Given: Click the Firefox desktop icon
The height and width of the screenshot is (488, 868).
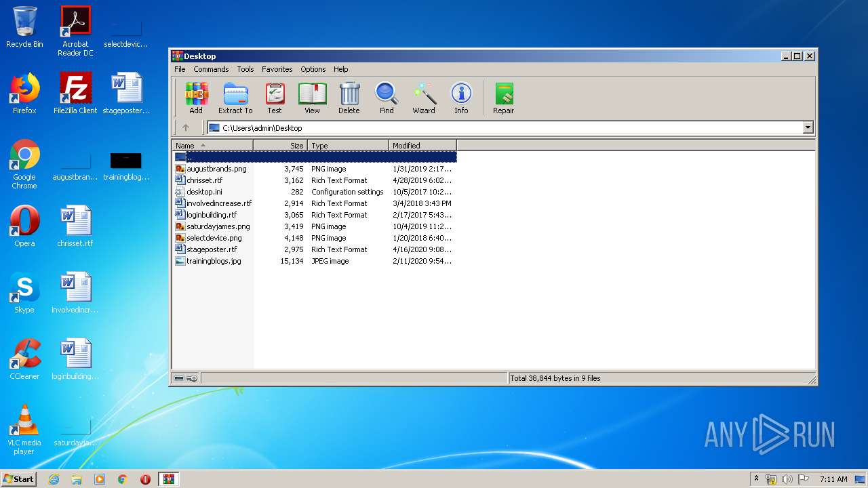Looking at the screenshot, I should click(x=24, y=94).
